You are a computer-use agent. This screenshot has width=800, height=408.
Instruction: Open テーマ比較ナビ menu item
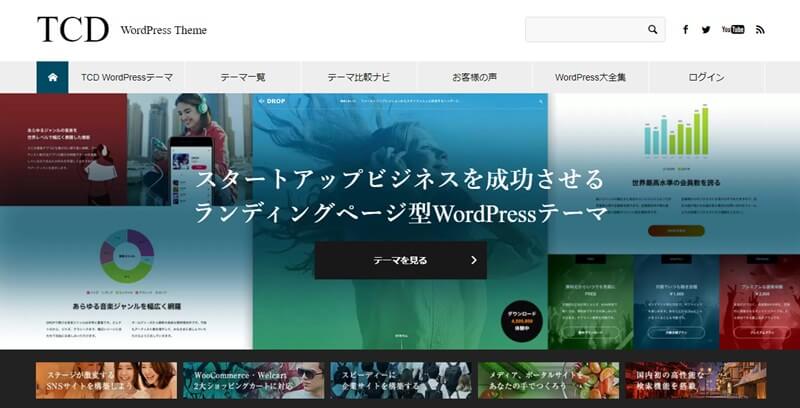tap(359, 78)
